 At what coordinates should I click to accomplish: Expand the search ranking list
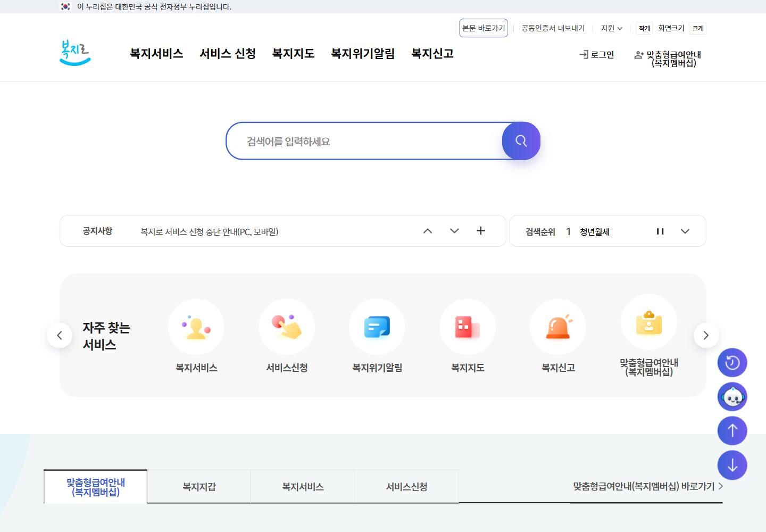[685, 231]
